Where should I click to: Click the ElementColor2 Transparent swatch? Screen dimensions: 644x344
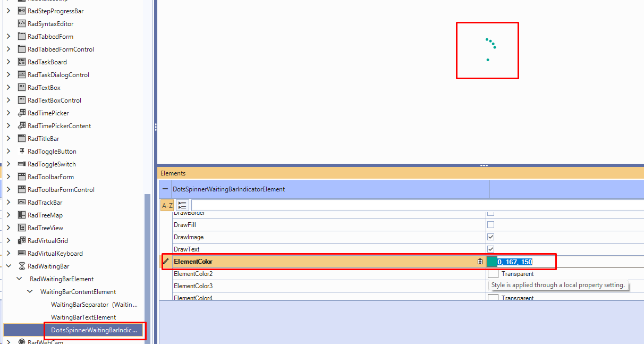(x=493, y=274)
